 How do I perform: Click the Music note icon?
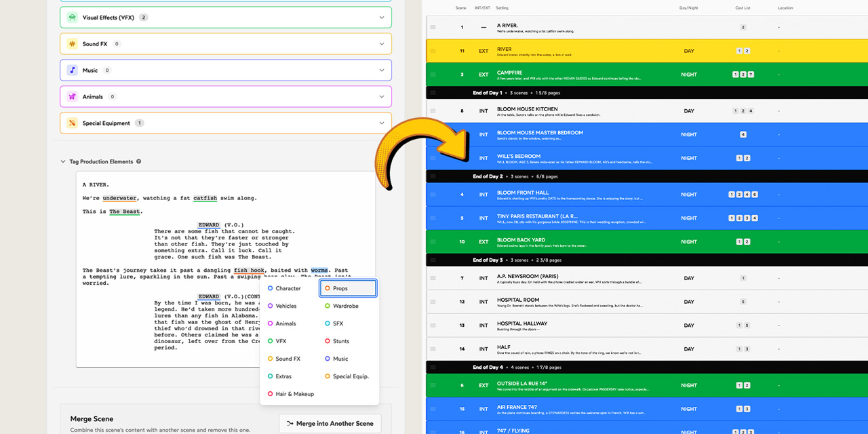tap(72, 71)
